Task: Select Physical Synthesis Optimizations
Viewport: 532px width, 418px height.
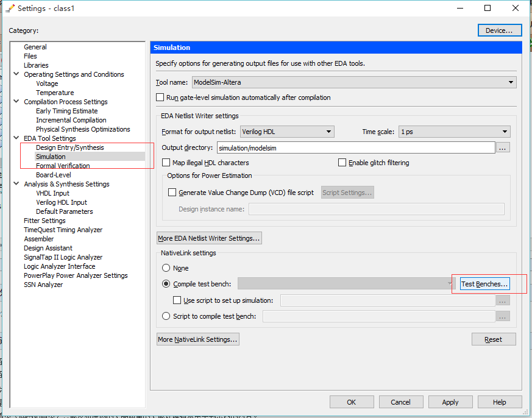Action: click(x=83, y=129)
